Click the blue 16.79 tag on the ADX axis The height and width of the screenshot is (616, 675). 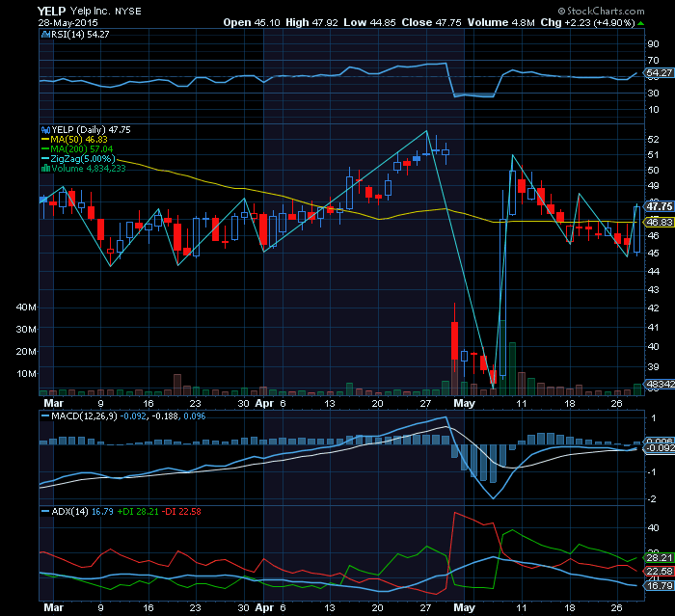659,585
